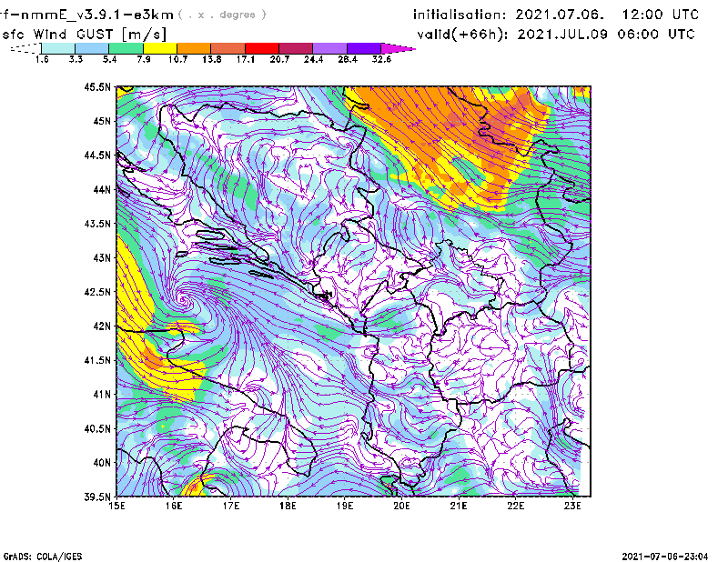Click the 40.5N latitude label
This screenshot has height=562, width=728.
tap(97, 428)
